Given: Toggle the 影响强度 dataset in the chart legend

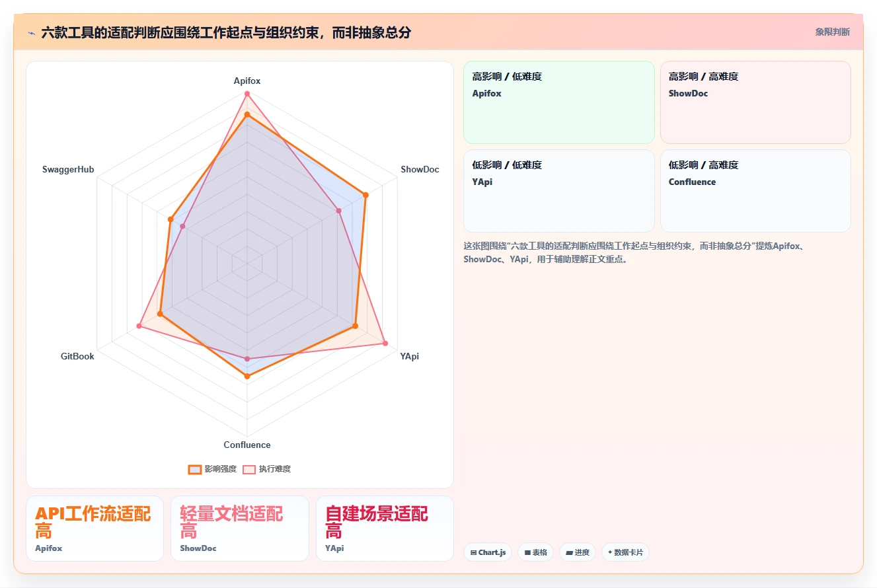Looking at the screenshot, I should [x=212, y=469].
